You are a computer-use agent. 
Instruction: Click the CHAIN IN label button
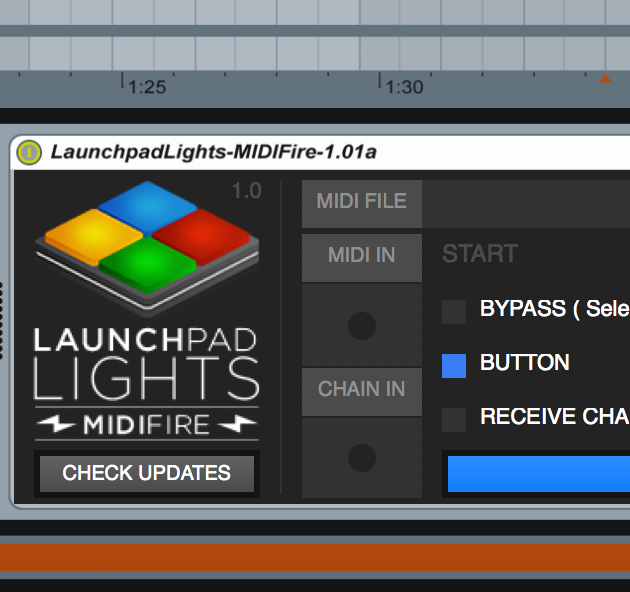362,390
